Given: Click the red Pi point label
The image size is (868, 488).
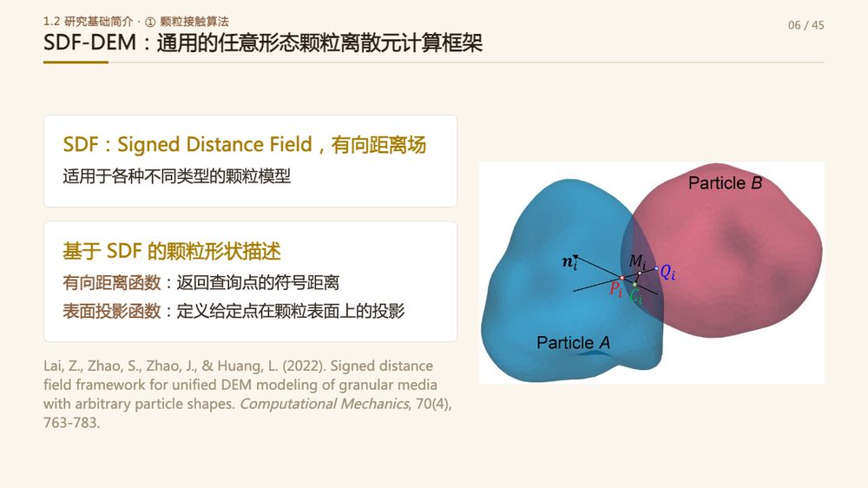Looking at the screenshot, I should (x=615, y=288).
